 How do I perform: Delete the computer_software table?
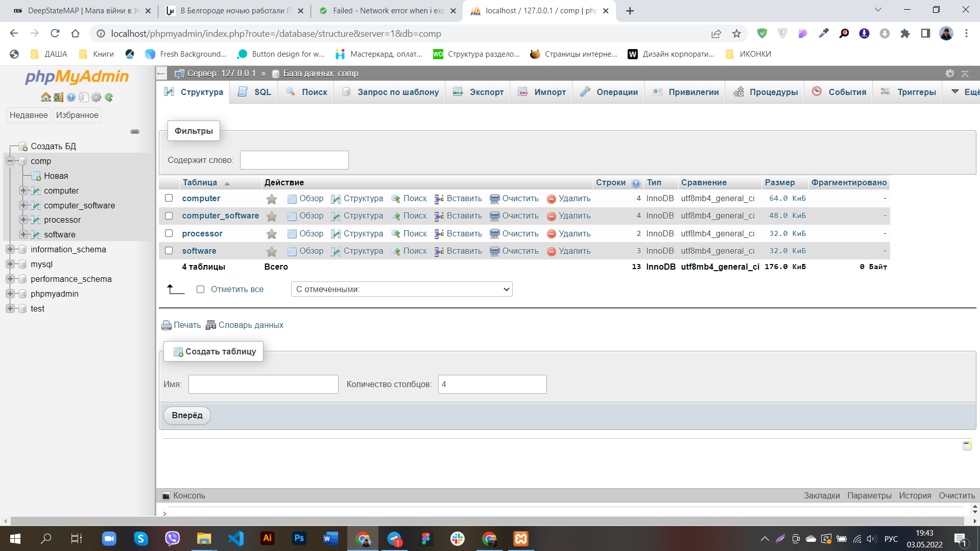574,215
